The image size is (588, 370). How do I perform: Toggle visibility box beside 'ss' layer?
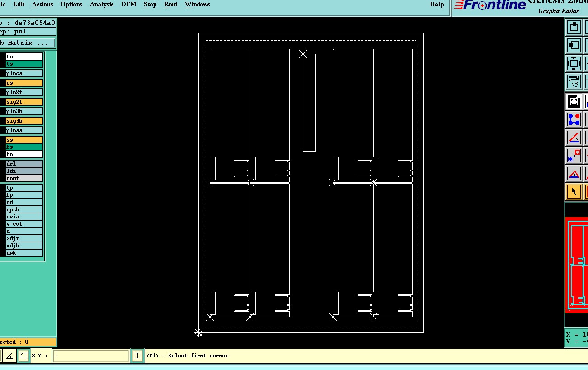[x=2, y=140]
